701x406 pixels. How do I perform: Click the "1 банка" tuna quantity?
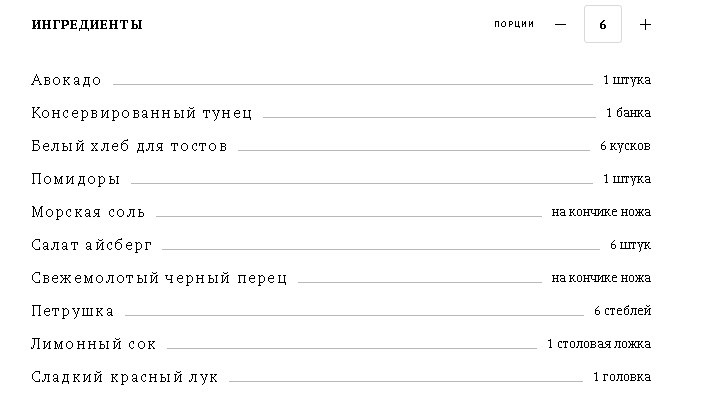pos(628,113)
